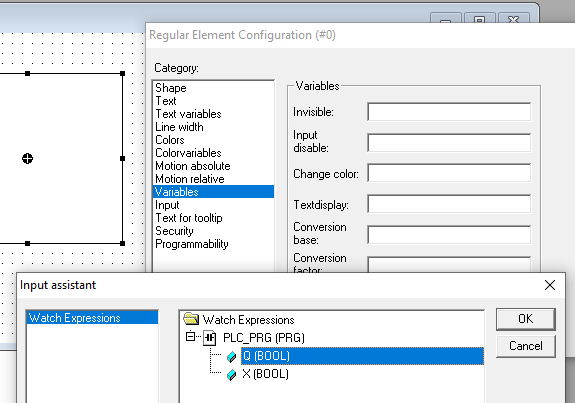Close the Input assistant dialog
This screenshot has width=575, height=403.
coord(550,285)
